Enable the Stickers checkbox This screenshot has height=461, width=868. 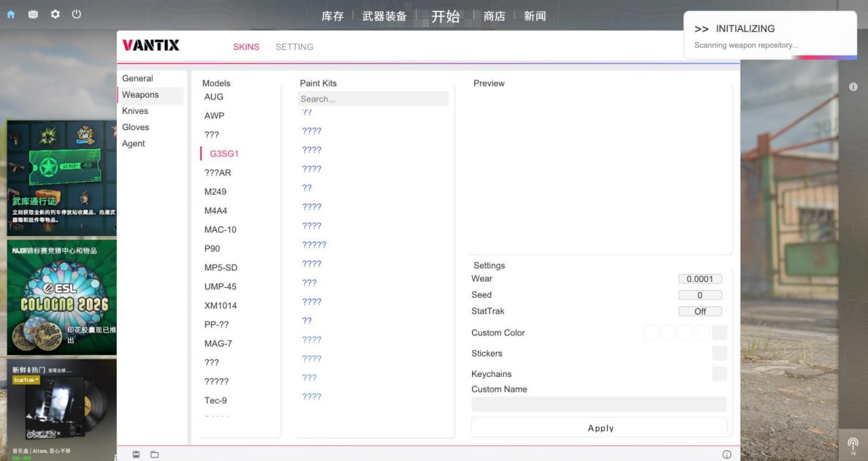[720, 353]
